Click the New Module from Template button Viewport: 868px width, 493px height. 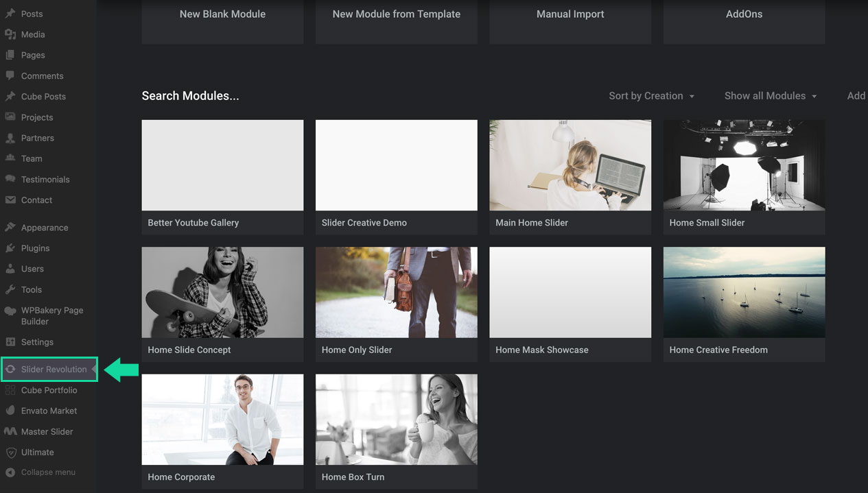(396, 14)
